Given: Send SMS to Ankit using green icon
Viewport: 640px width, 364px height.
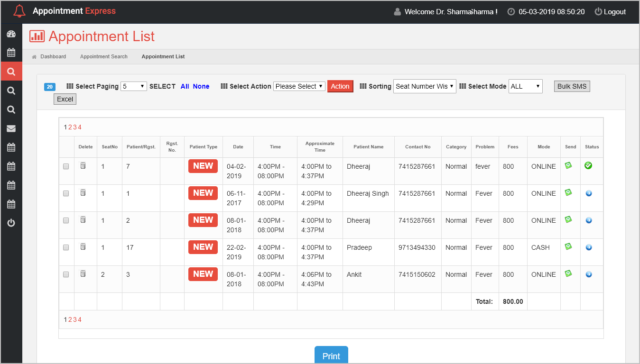Looking at the screenshot, I should pyautogui.click(x=568, y=273).
